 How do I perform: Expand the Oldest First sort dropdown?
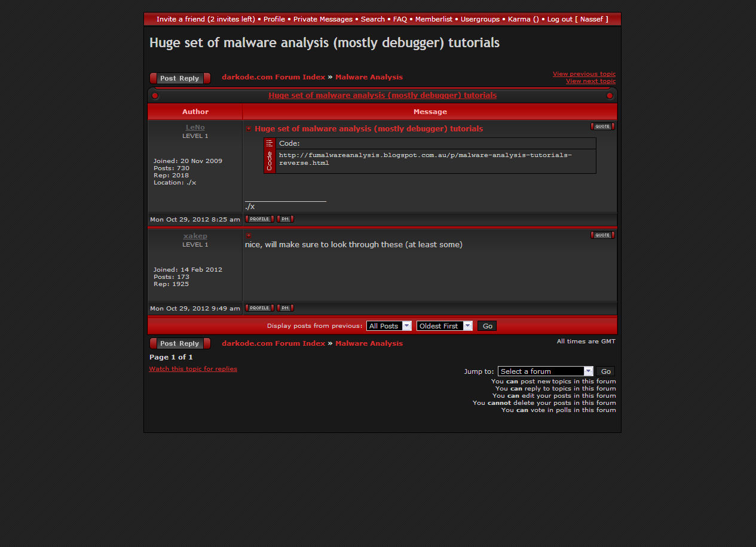click(x=444, y=326)
